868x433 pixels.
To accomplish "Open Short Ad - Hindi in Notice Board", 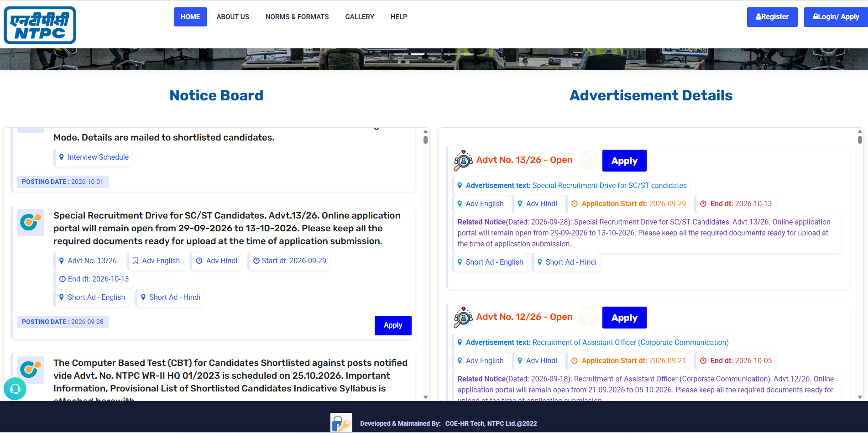I will pyautogui.click(x=170, y=297).
